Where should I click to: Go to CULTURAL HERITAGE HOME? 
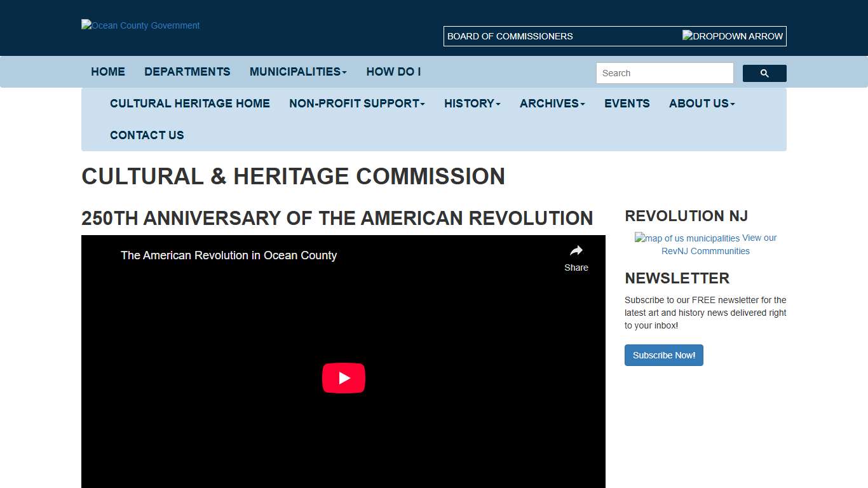click(x=189, y=104)
